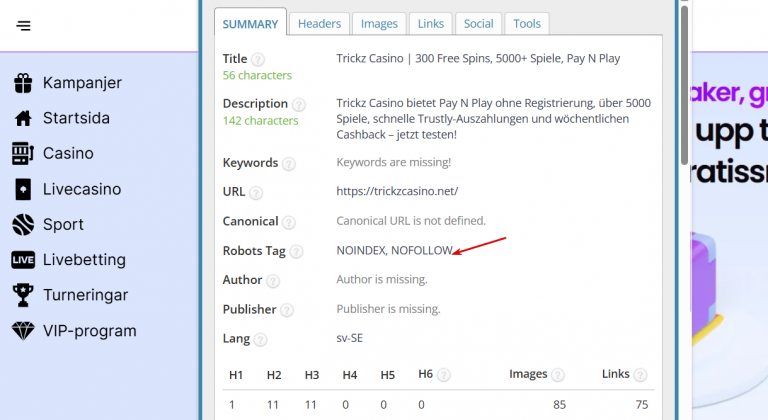This screenshot has width=768, height=420.
Task: Click 'Keywords are missing!' message
Action: pyautogui.click(x=394, y=162)
